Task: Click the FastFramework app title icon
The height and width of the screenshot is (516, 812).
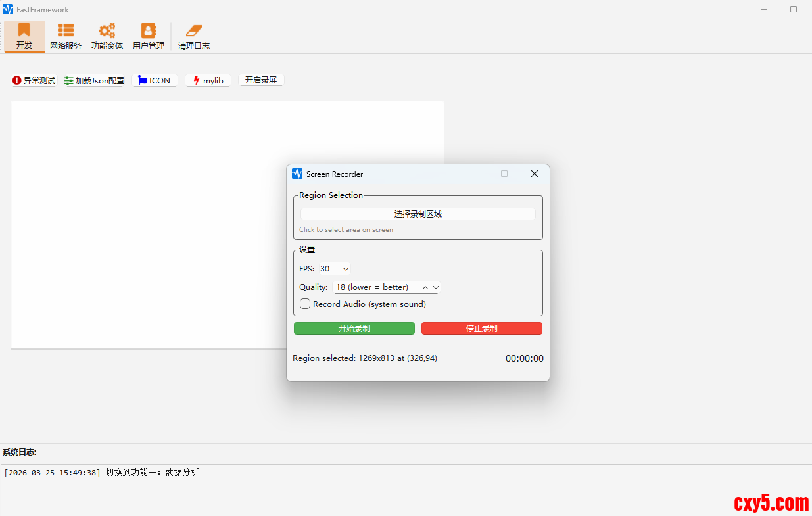Action: click(8, 9)
